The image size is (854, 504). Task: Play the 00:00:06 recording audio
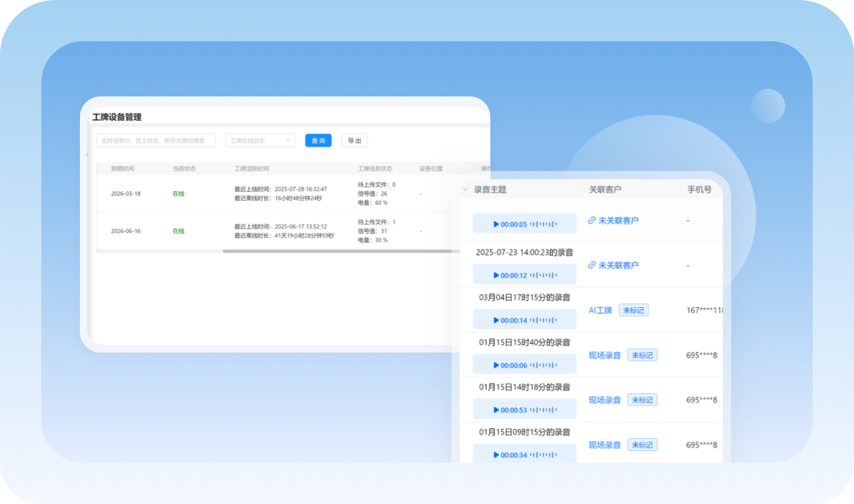(x=497, y=365)
